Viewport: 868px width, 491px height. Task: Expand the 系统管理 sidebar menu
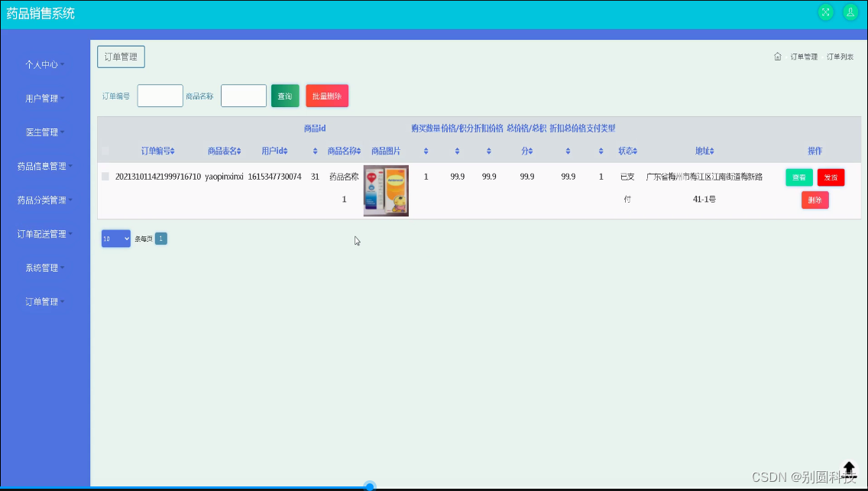point(44,268)
